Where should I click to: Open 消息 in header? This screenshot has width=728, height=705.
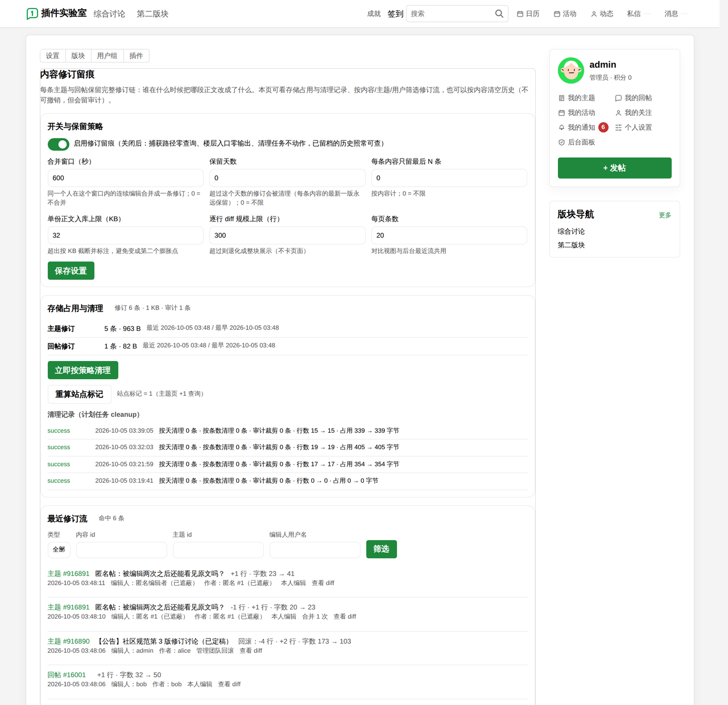point(671,14)
